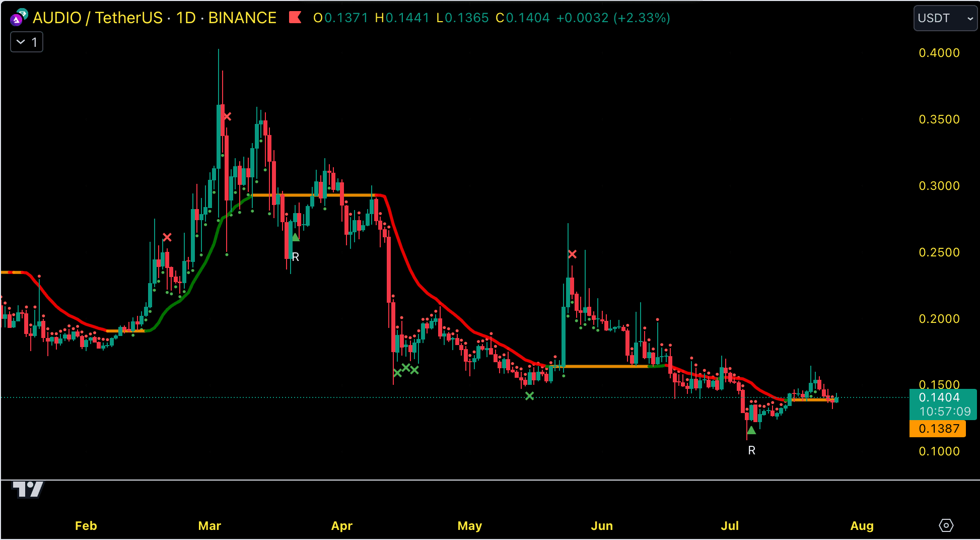Select the 0.1000 price axis label
The width and height of the screenshot is (980, 540).
click(939, 451)
